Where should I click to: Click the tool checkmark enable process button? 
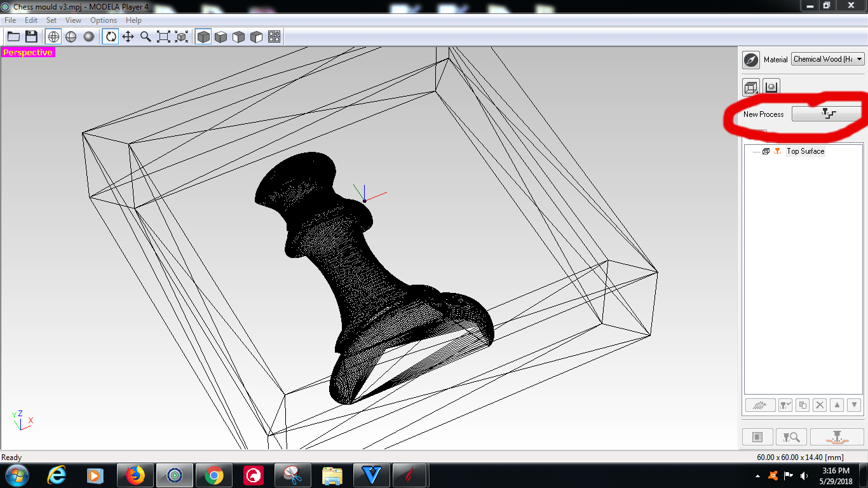tap(785, 405)
